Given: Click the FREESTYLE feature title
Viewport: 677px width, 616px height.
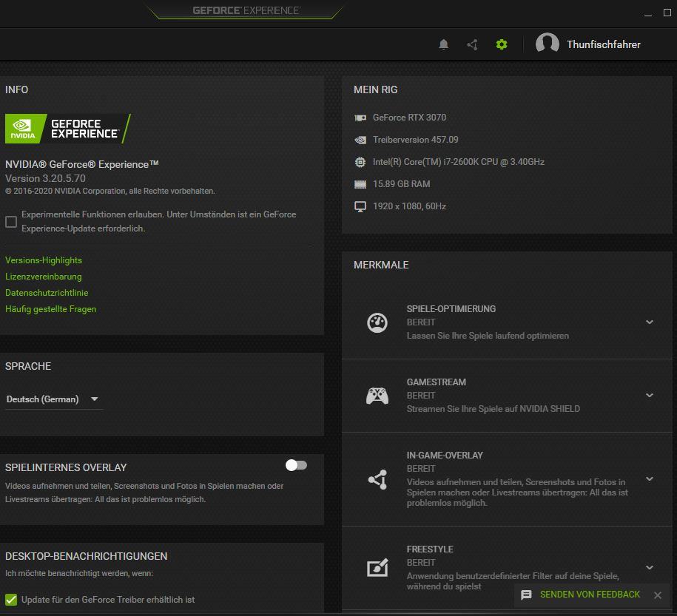Looking at the screenshot, I should tap(430, 549).
